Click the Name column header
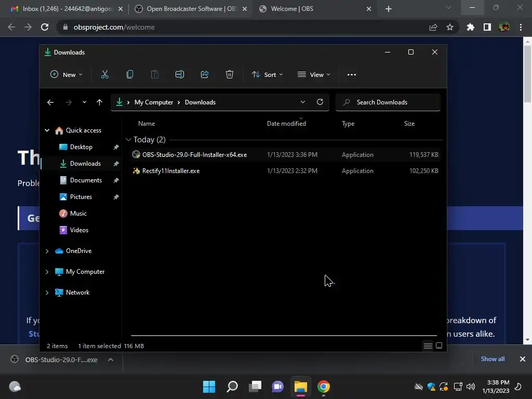The height and width of the screenshot is (399, 532). (x=146, y=124)
